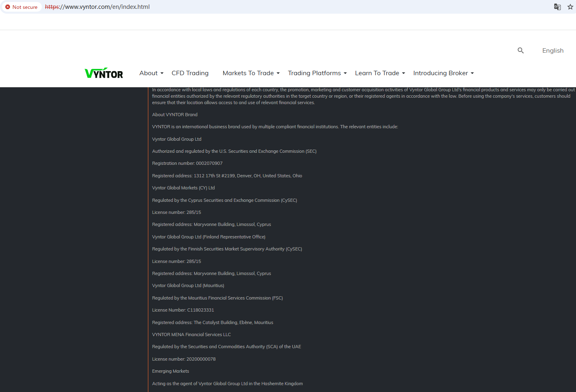
Task: Select the Finnish Securities Market Supervisory Authority line
Action: pyautogui.click(x=227, y=249)
